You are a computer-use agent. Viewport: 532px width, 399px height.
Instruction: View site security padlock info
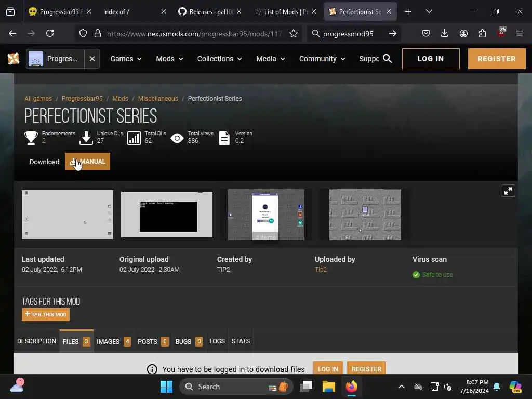click(98, 33)
